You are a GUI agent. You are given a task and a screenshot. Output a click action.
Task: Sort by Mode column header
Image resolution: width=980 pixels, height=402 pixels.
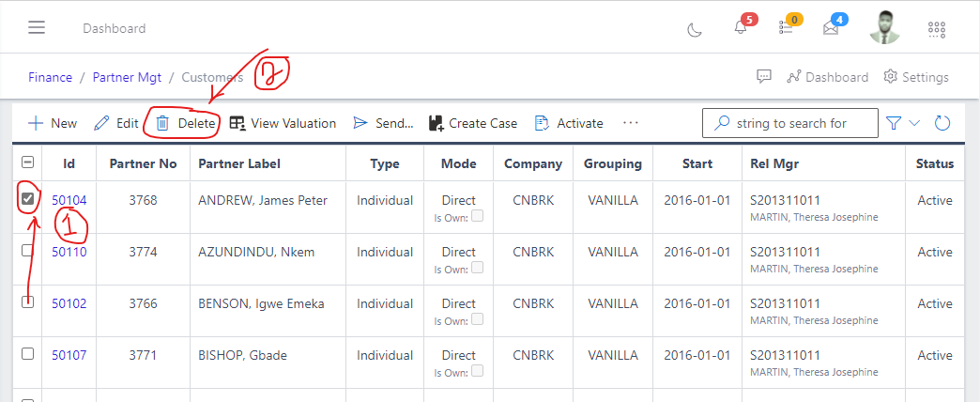[x=459, y=163]
